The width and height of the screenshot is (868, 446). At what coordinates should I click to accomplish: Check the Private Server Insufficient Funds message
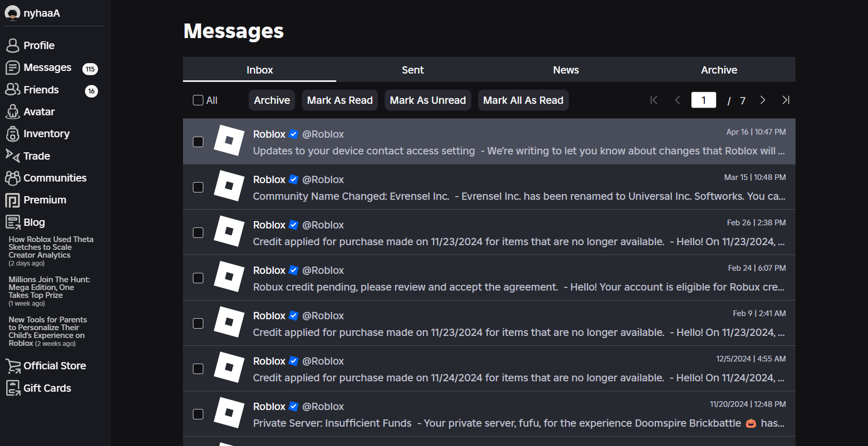pyautogui.click(x=198, y=414)
